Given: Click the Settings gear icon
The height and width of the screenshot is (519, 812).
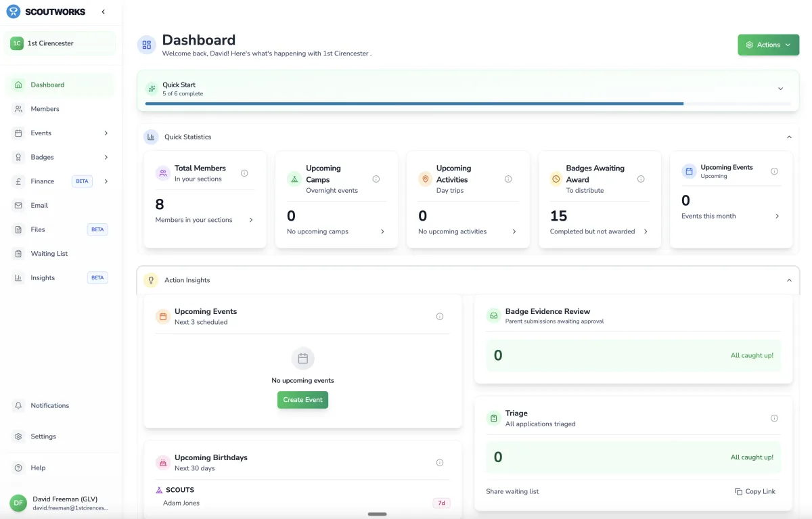Looking at the screenshot, I should pos(19,436).
